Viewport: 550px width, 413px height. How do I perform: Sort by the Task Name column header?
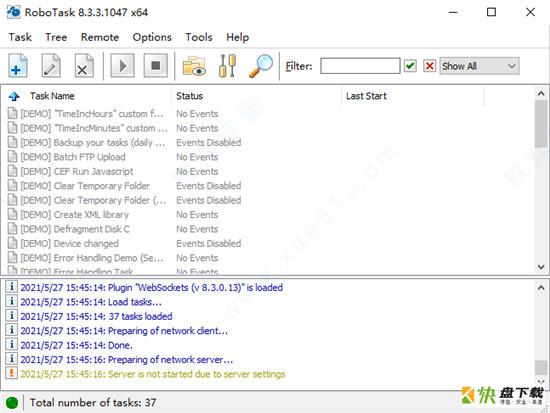pyautogui.click(x=52, y=96)
